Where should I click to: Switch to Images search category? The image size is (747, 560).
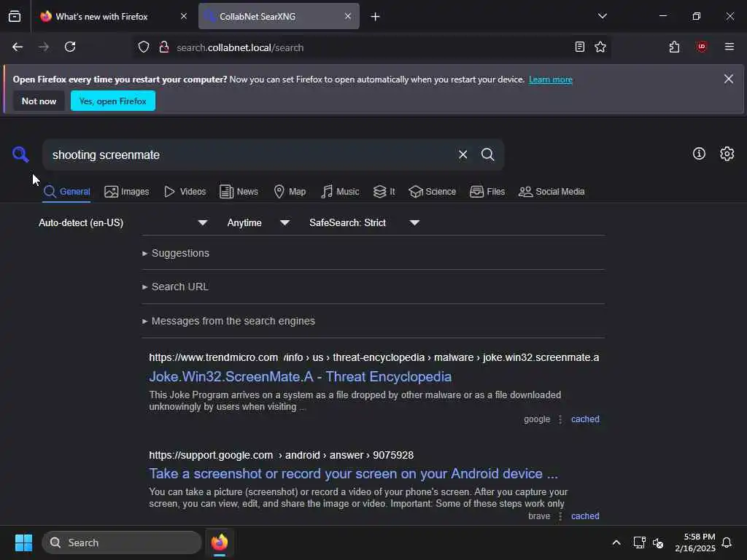click(127, 192)
